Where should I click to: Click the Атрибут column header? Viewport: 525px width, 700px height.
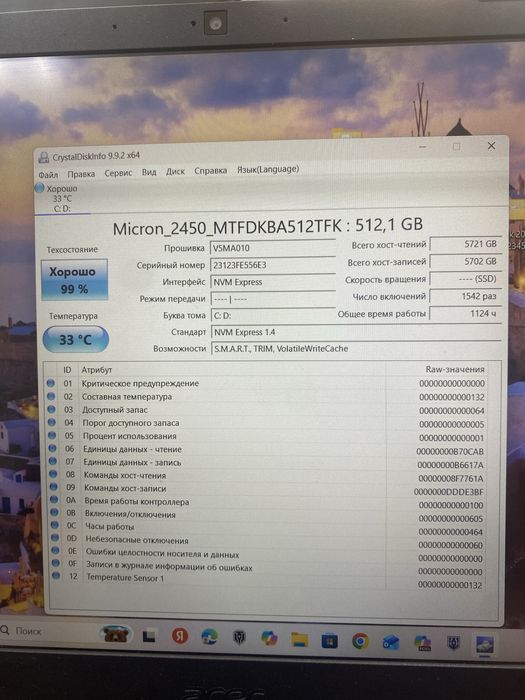96,370
